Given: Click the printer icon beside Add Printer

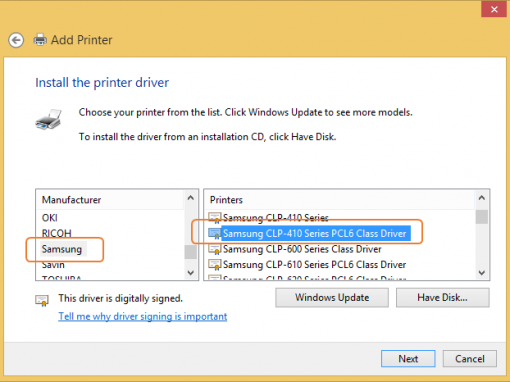Looking at the screenshot, I should point(40,40).
